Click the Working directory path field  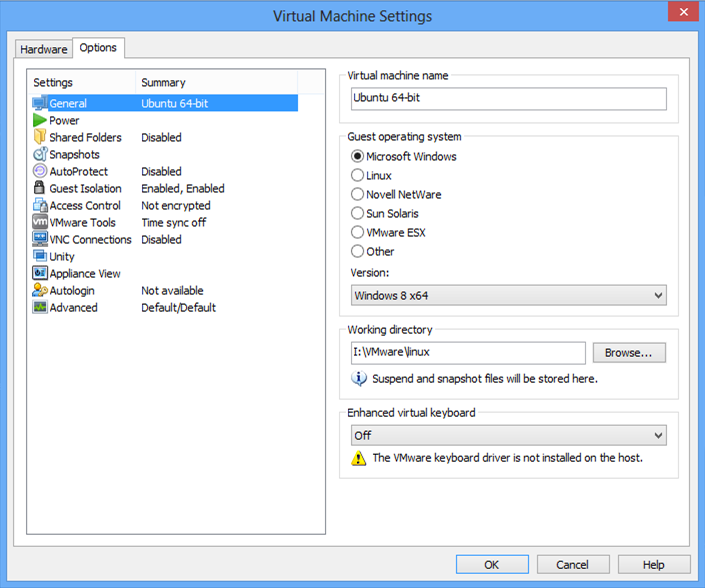[468, 353]
